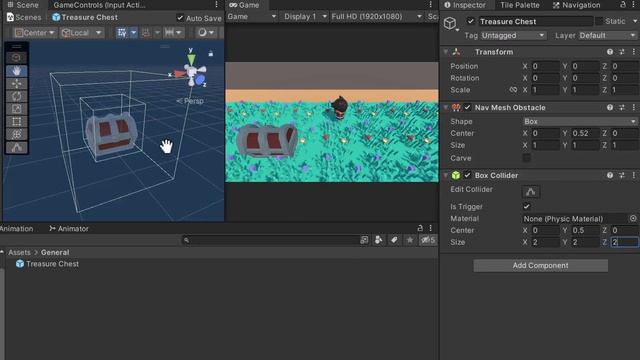The width and height of the screenshot is (640, 360).
Task: Uncheck the Is Trigger checkbox
Action: click(x=527, y=207)
